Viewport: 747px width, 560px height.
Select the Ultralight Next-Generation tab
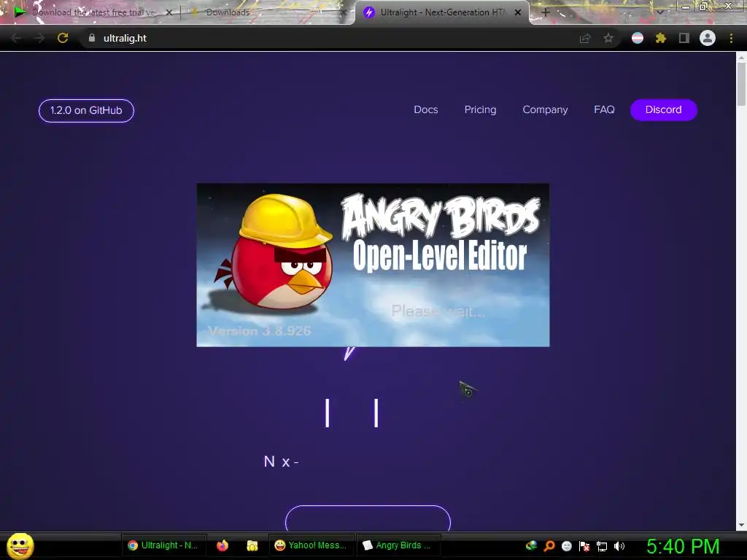(x=442, y=12)
